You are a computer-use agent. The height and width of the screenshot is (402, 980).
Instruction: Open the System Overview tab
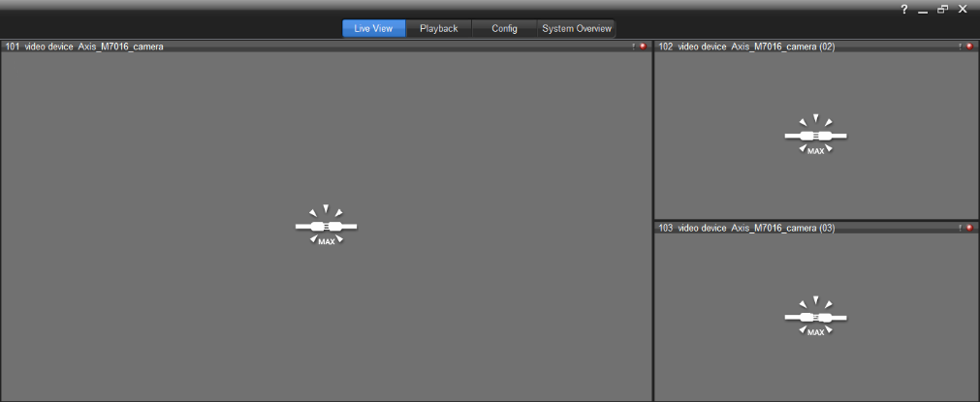tap(577, 28)
